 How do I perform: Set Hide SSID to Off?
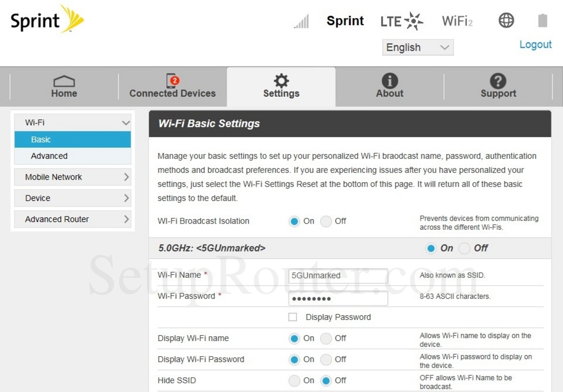coord(326,381)
